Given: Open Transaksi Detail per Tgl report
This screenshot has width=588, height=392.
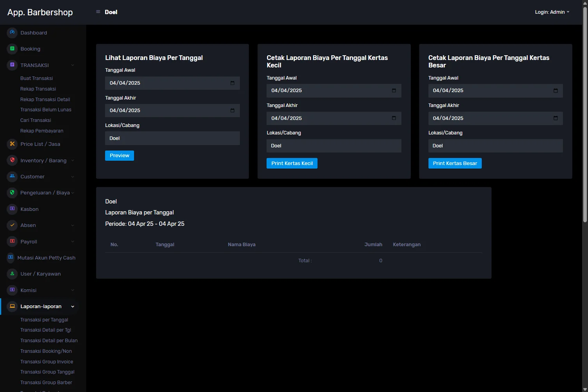Looking at the screenshot, I should [x=45, y=330].
